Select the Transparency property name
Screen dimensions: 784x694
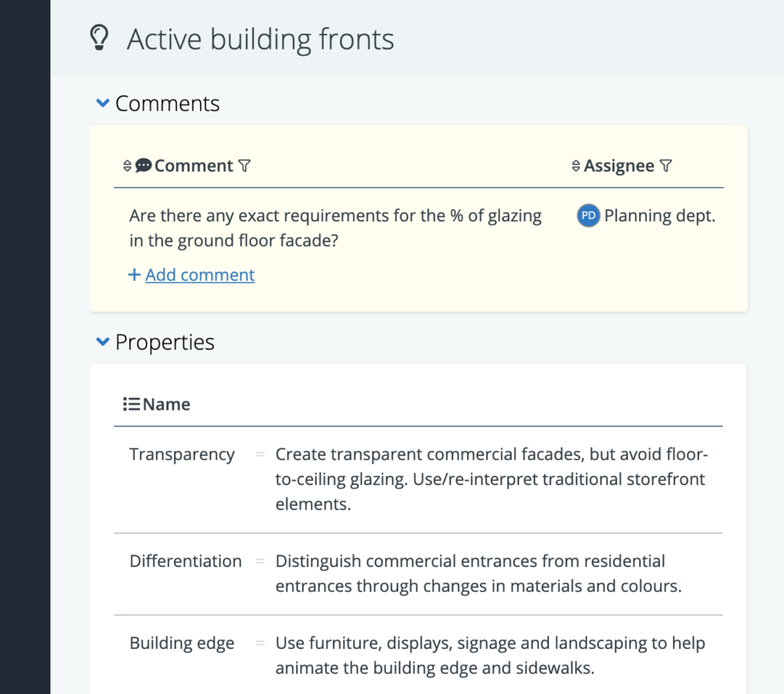(182, 454)
